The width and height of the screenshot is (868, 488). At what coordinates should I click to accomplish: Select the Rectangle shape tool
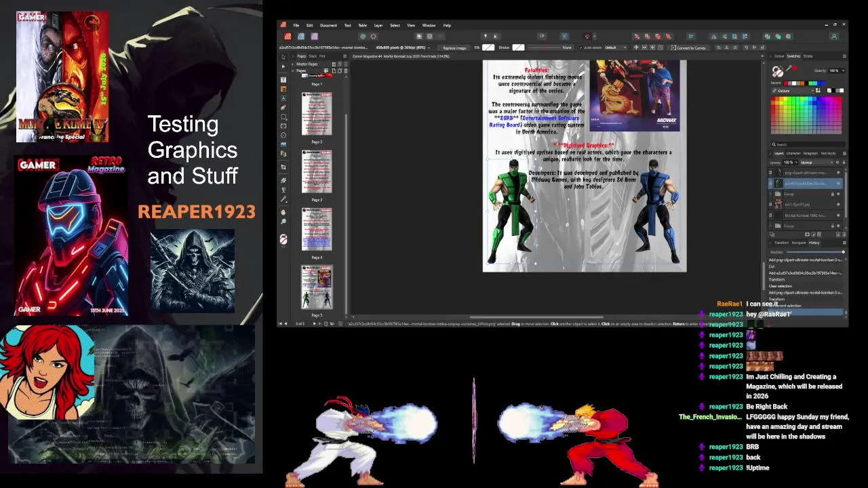(283, 117)
